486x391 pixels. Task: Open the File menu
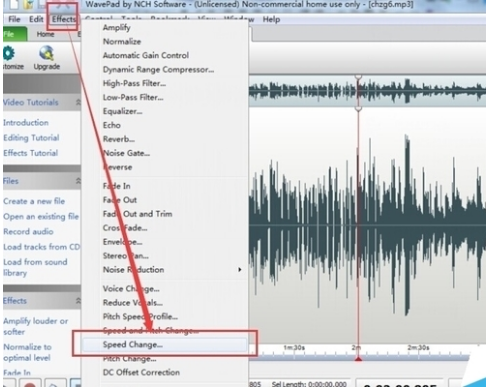[14, 19]
